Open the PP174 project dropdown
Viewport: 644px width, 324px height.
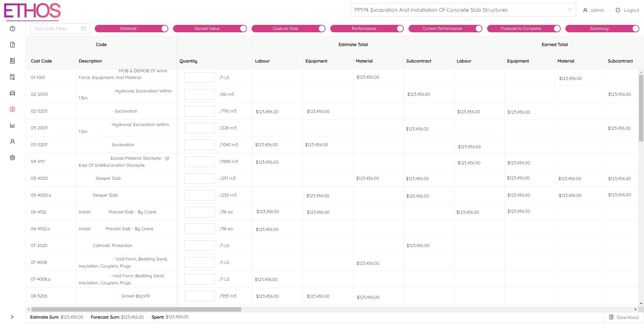[463, 10]
